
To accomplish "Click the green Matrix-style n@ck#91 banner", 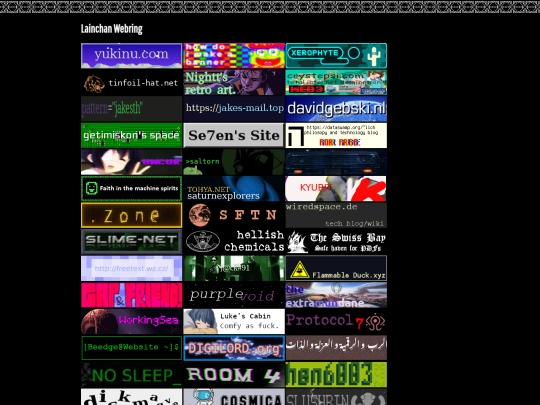I will tap(234, 268).
